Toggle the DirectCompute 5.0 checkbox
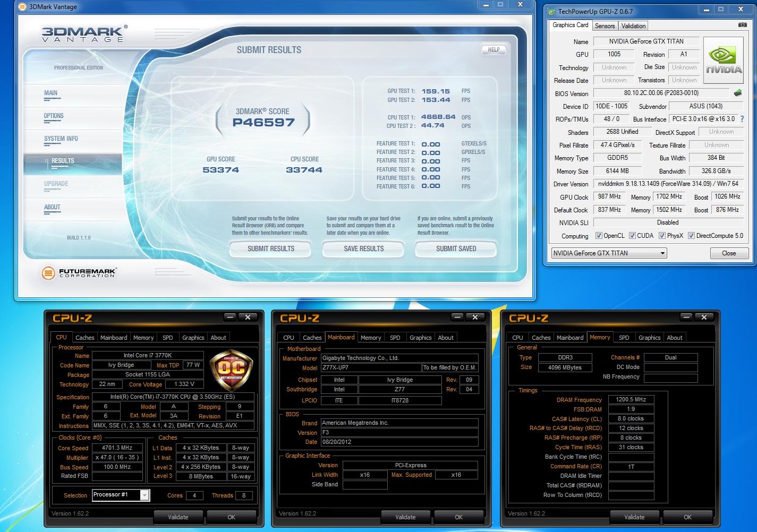Image resolution: width=757 pixels, height=532 pixels. (691, 236)
